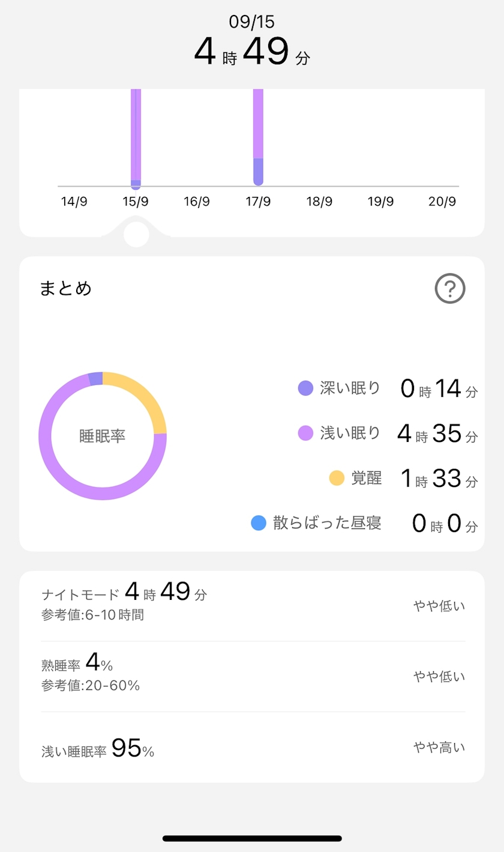The height and width of the screenshot is (852, 504).
Task: Open the 熟睡率 4% row
Action: point(252,676)
